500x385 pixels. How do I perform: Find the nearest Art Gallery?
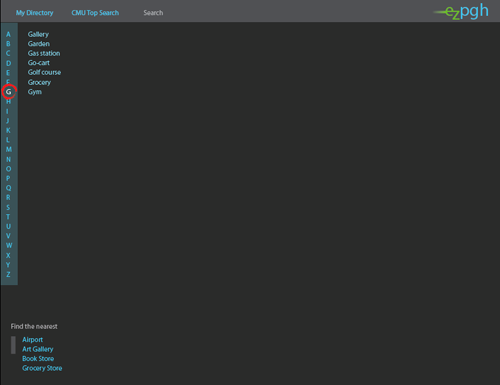pyautogui.click(x=38, y=349)
